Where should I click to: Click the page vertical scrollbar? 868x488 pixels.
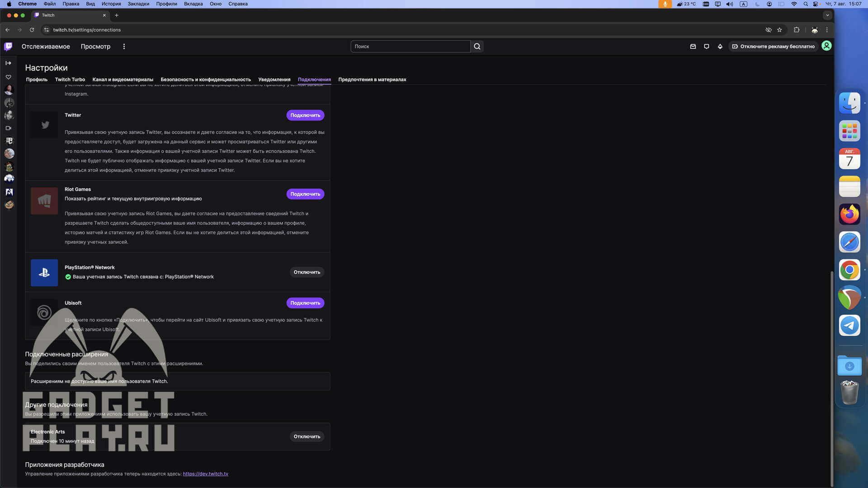[x=831, y=379]
